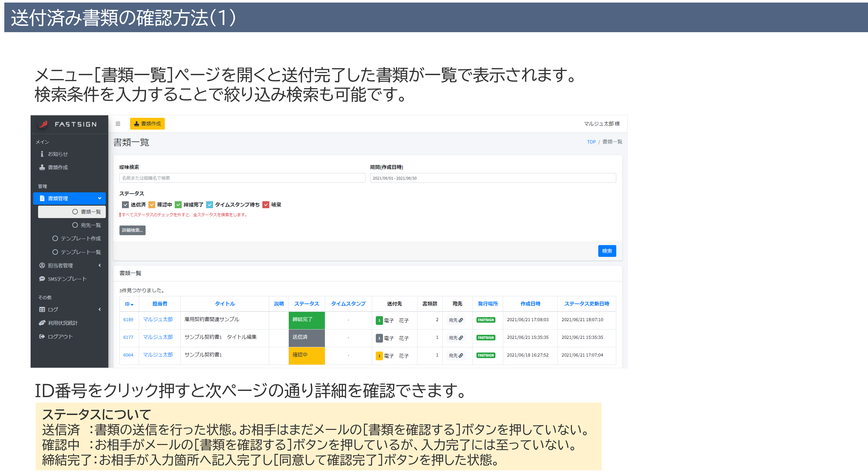Open SMSテンプレート chat bubble icon
Screen dimensions: 868x474
point(42,279)
